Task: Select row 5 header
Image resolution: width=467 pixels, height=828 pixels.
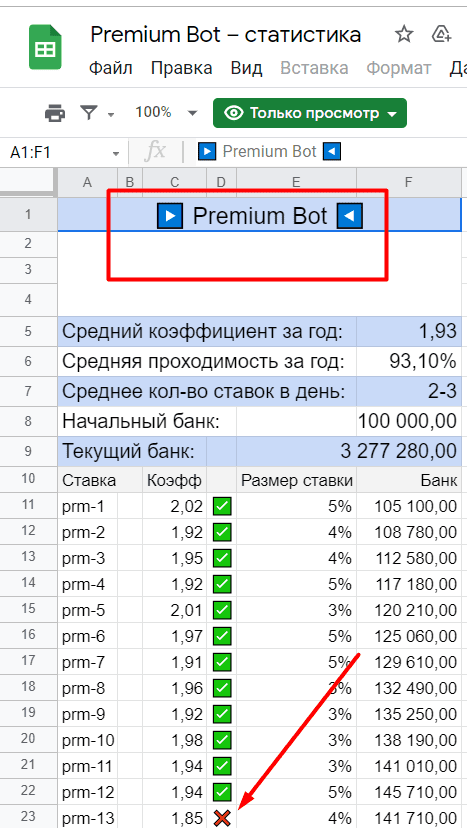Action: click(x=28, y=332)
